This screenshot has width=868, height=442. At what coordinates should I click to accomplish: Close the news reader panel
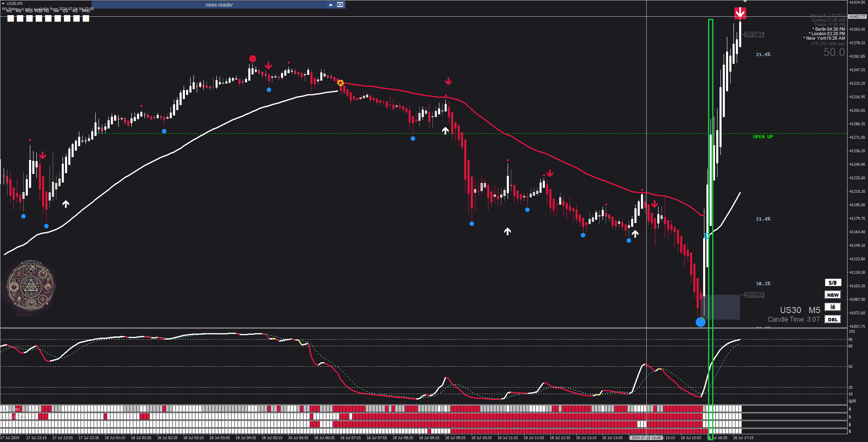340,5
